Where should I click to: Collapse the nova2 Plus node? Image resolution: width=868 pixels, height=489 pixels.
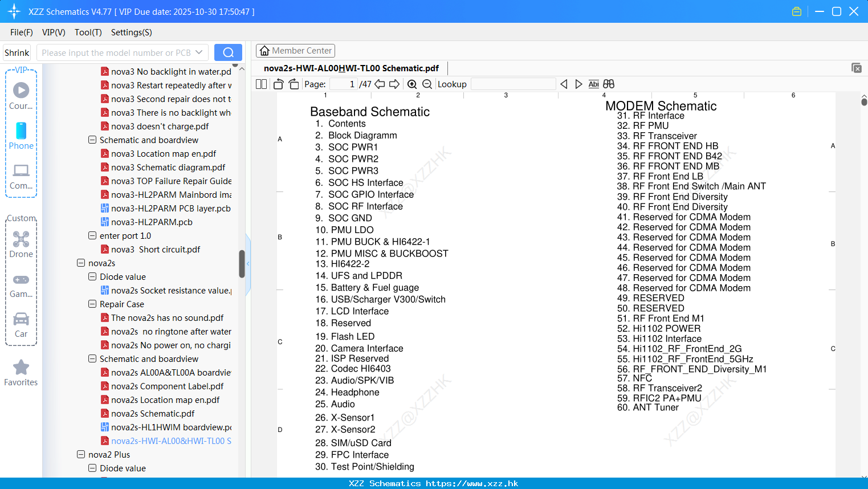[x=81, y=454]
